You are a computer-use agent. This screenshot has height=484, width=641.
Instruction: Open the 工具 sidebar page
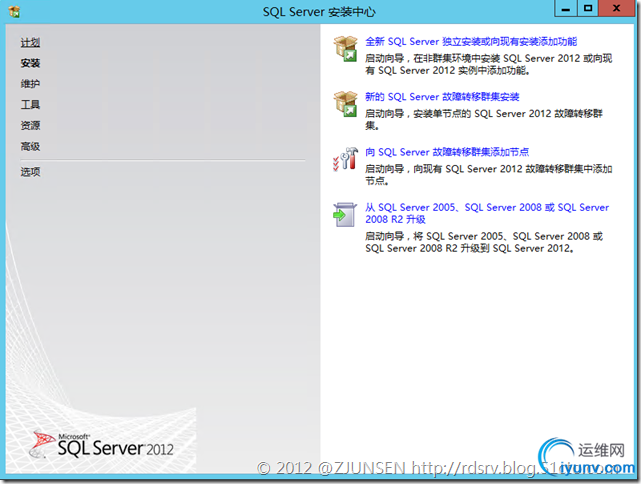tap(30, 105)
